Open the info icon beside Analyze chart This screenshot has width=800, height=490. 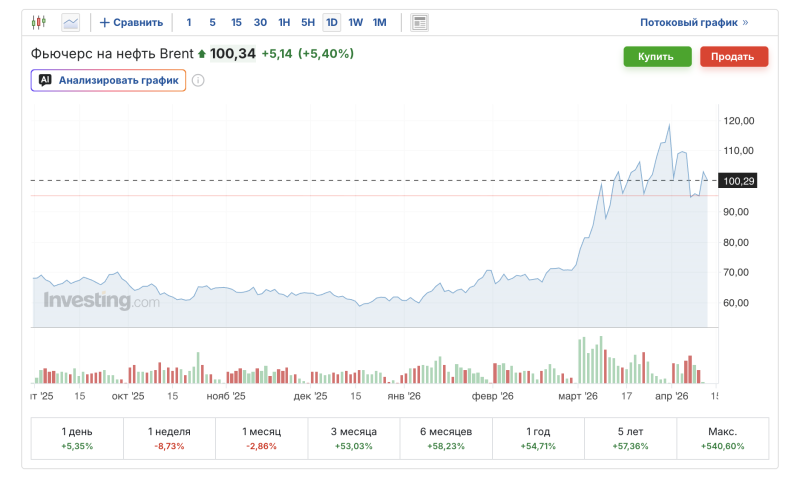click(198, 80)
